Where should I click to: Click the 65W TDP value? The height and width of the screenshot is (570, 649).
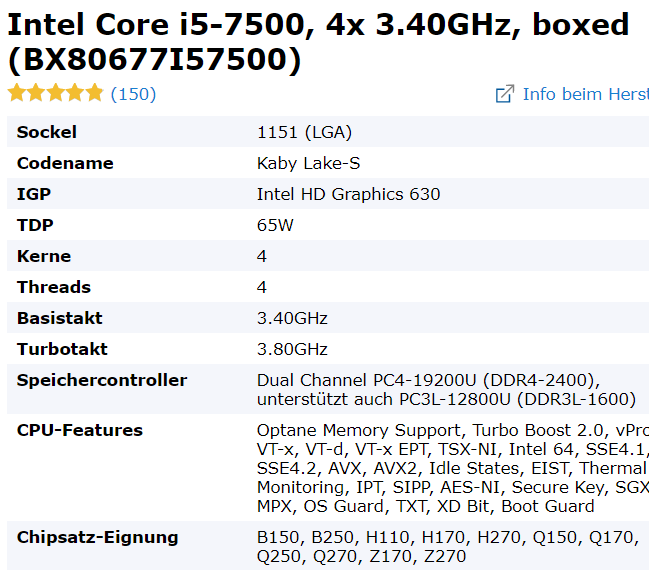275,225
